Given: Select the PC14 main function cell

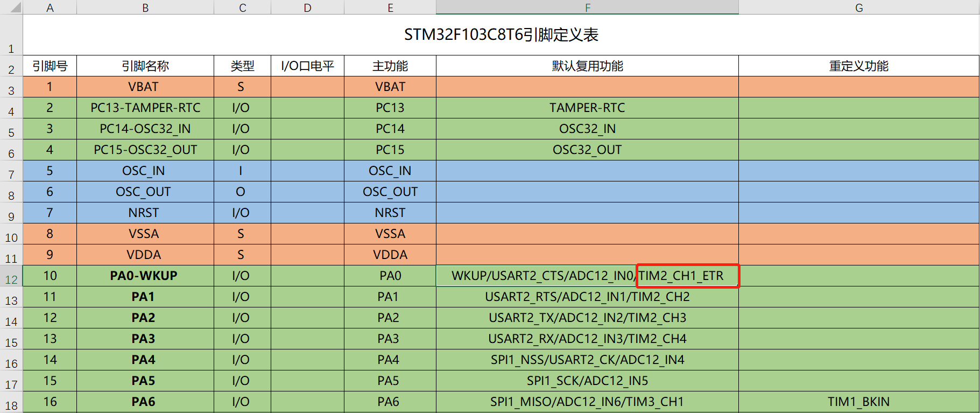Looking at the screenshot, I should click(x=390, y=129).
